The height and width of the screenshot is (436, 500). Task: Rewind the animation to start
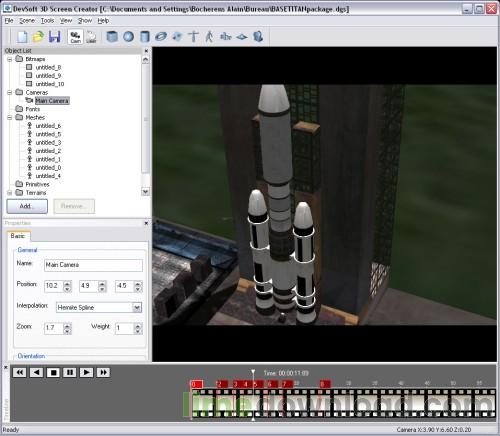coord(19,372)
